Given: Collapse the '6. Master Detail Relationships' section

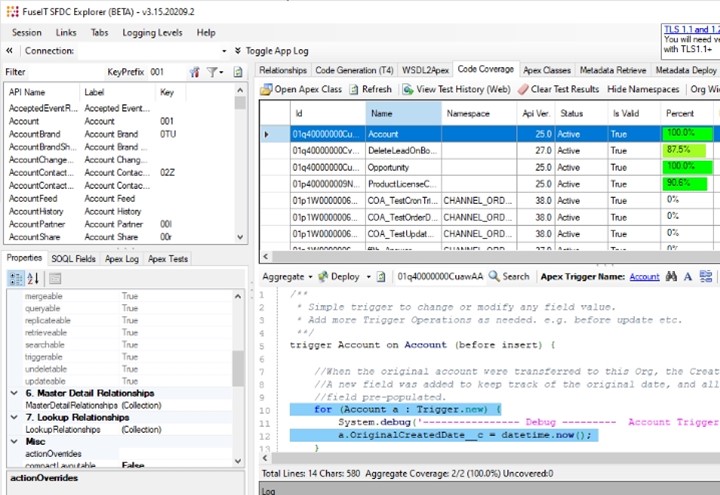Looking at the screenshot, I should (14, 393).
